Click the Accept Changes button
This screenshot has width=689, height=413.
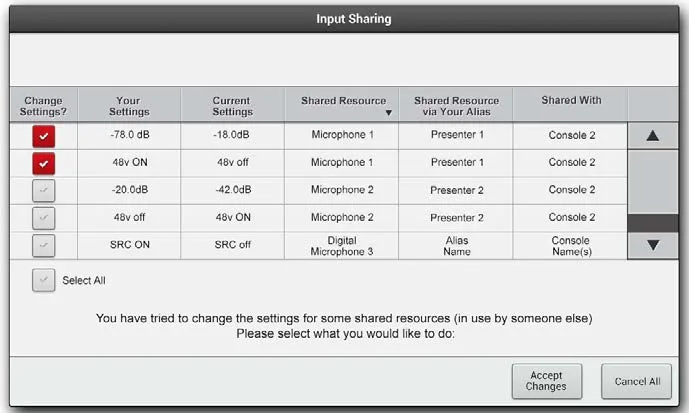click(547, 381)
